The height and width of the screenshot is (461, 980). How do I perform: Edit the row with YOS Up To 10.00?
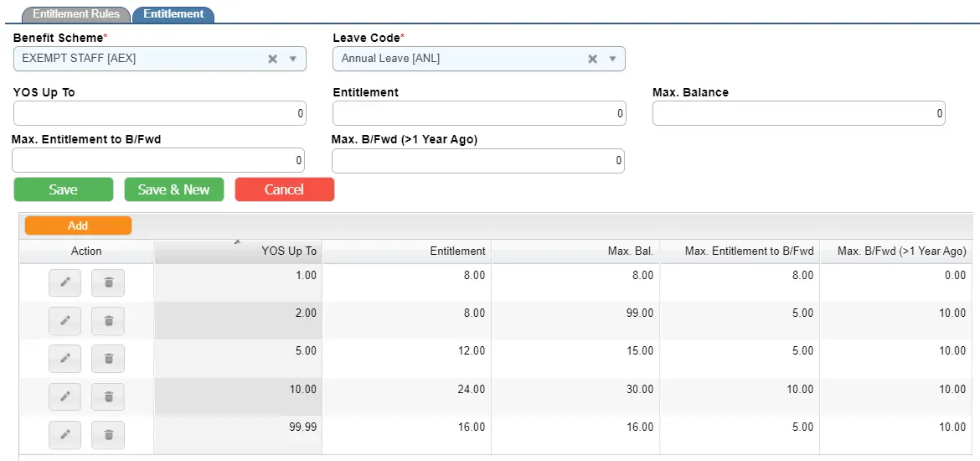pyautogui.click(x=65, y=396)
